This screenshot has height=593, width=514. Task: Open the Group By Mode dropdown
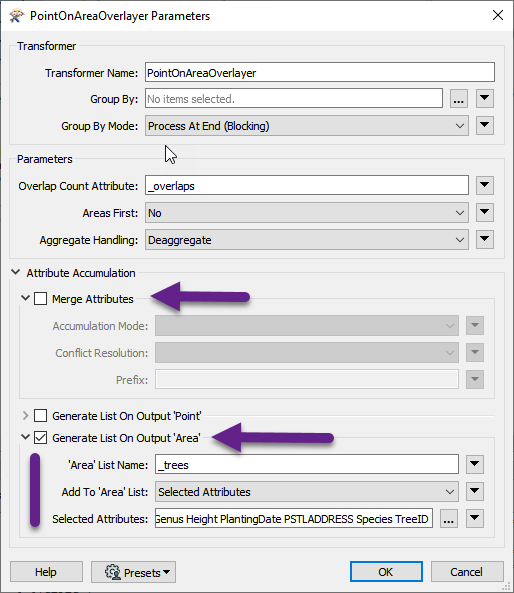(307, 126)
